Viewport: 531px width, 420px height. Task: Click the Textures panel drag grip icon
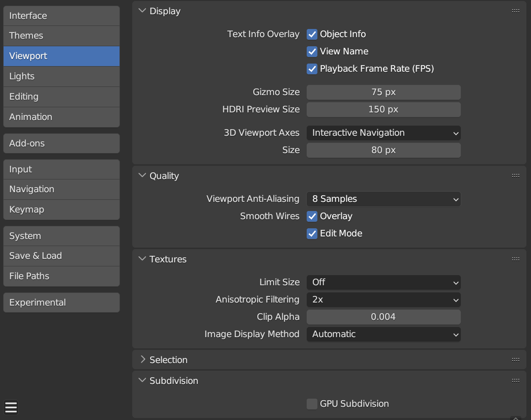(515, 259)
